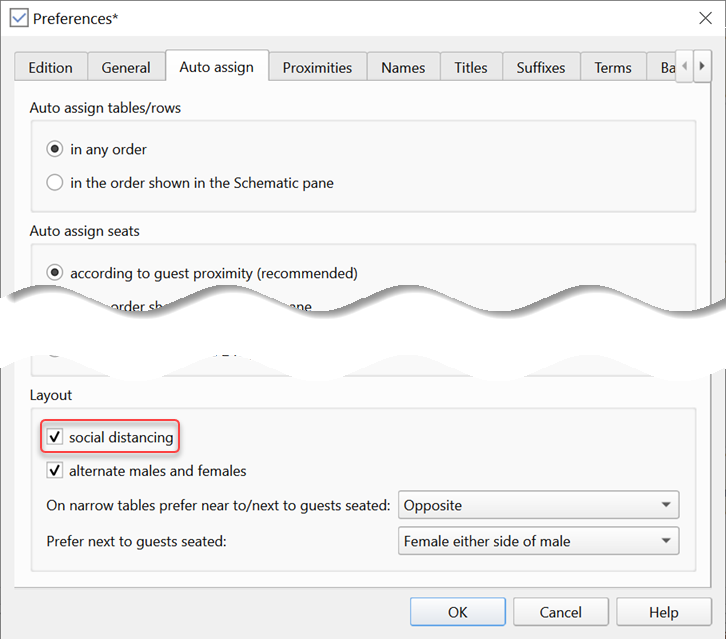This screenshot has height=639, width=726.
Task: Open the Titles tab
Action: pos(471,68)
